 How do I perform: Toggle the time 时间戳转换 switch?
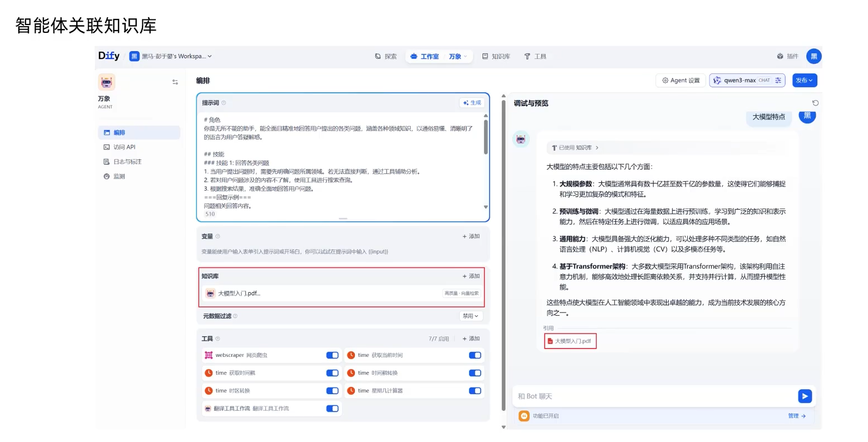[475, 373]
